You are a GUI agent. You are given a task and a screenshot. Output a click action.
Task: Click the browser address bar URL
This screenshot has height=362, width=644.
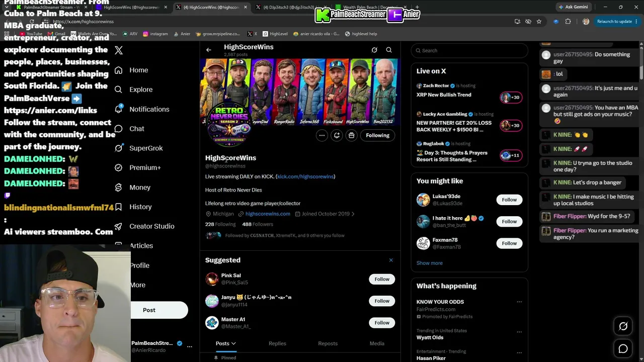click(x=83, y=22)
